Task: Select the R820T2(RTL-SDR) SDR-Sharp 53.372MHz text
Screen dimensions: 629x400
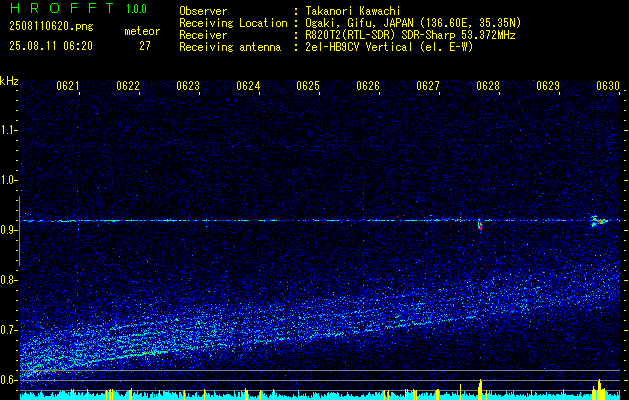Action: point(410,35)
